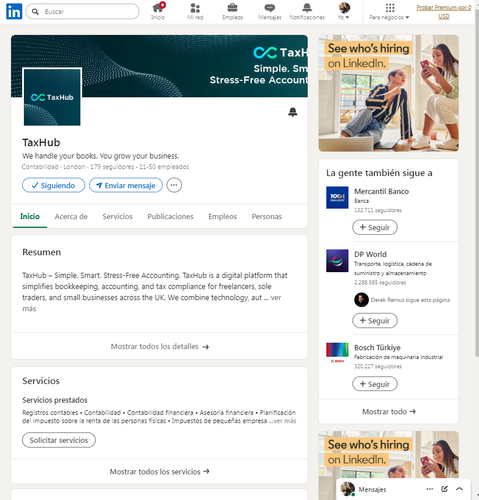This screenshot has height=500, width=479.
Task: Switch to the Empleos page tab
Action: (x=223, y=217)
